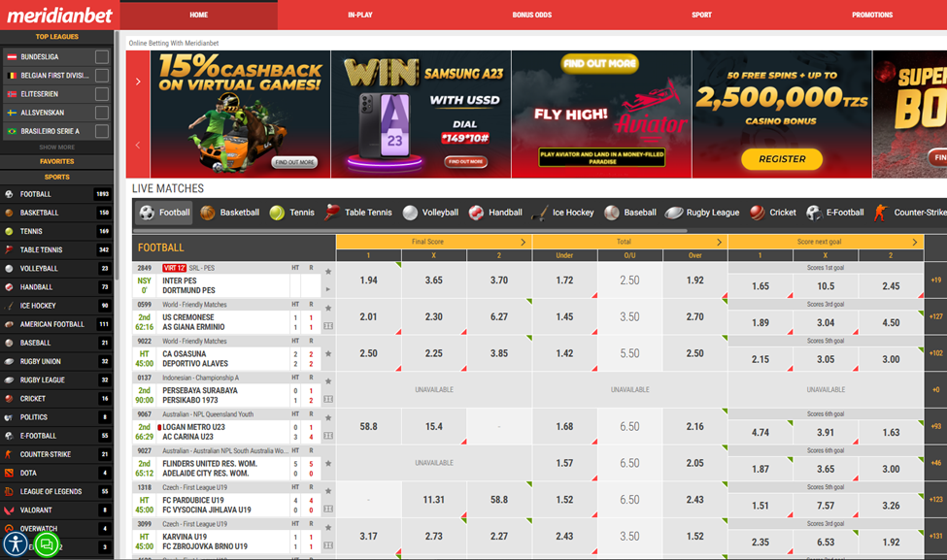Select draw odds 2.25 for Osasuna match

tap(433, 353)
